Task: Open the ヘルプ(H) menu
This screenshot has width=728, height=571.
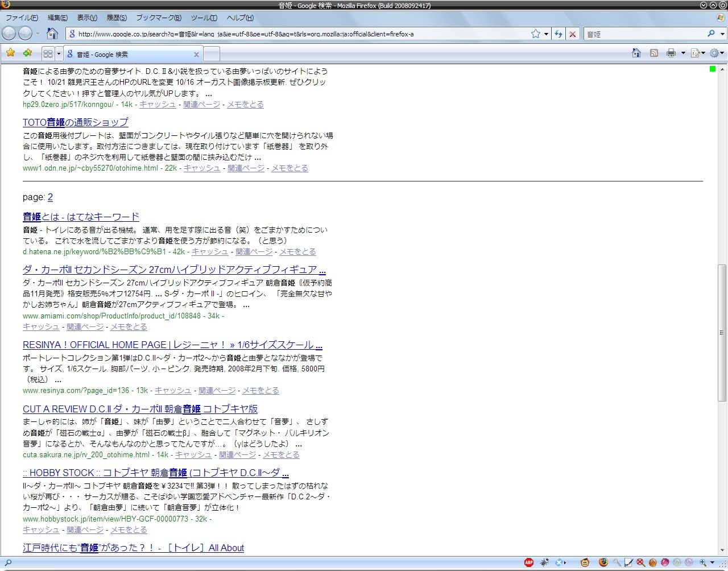Action: tap(240, 18)
